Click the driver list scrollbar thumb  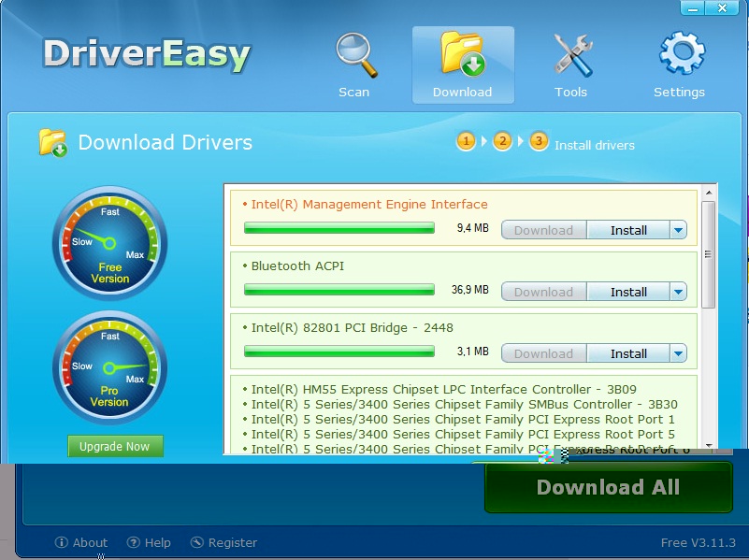tap(709, 254)
